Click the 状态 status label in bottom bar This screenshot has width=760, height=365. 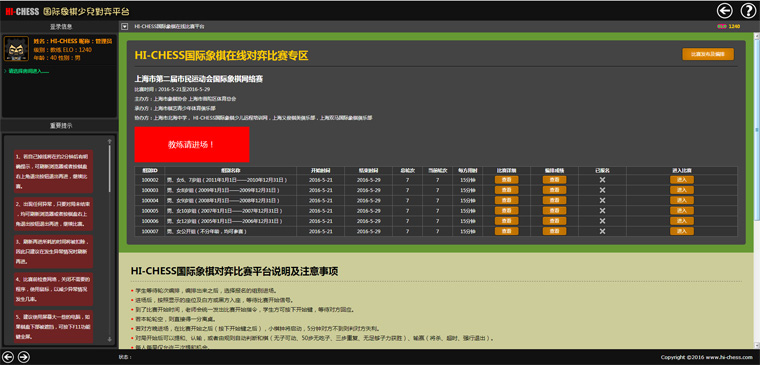[125, 357]
